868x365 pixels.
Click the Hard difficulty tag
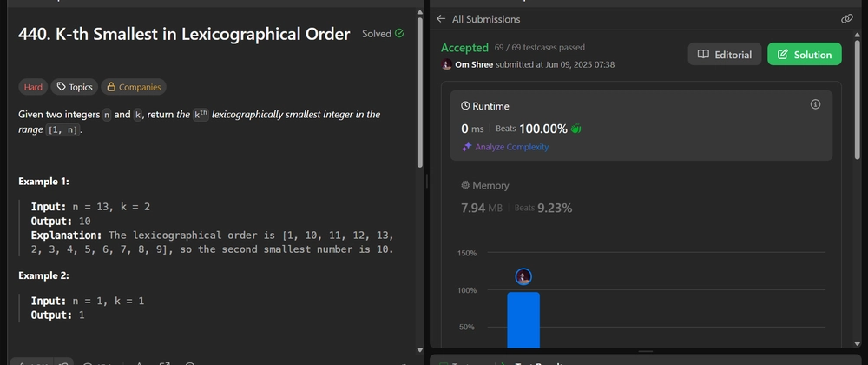33,87
